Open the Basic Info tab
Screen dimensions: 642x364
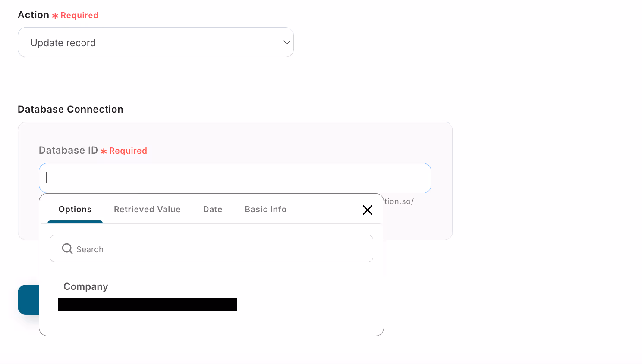coord(266,210)
